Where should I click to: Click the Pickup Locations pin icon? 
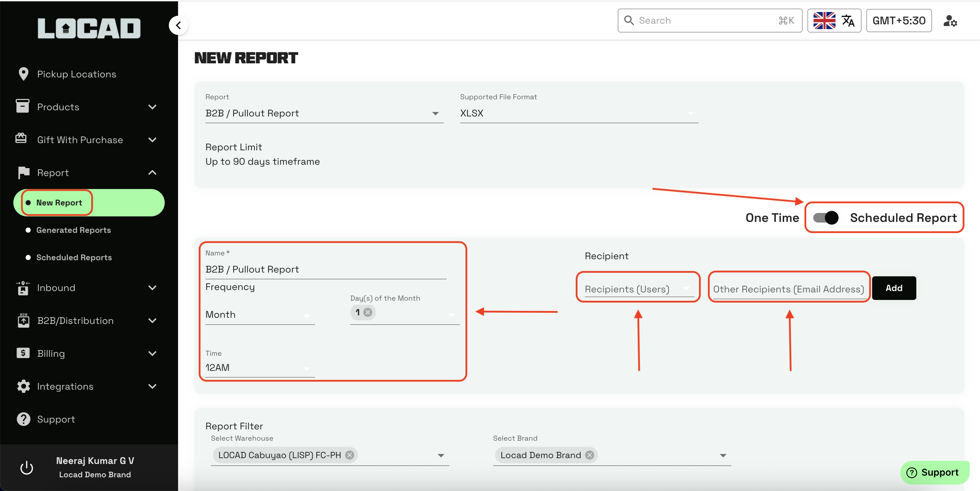coord(23,74)
